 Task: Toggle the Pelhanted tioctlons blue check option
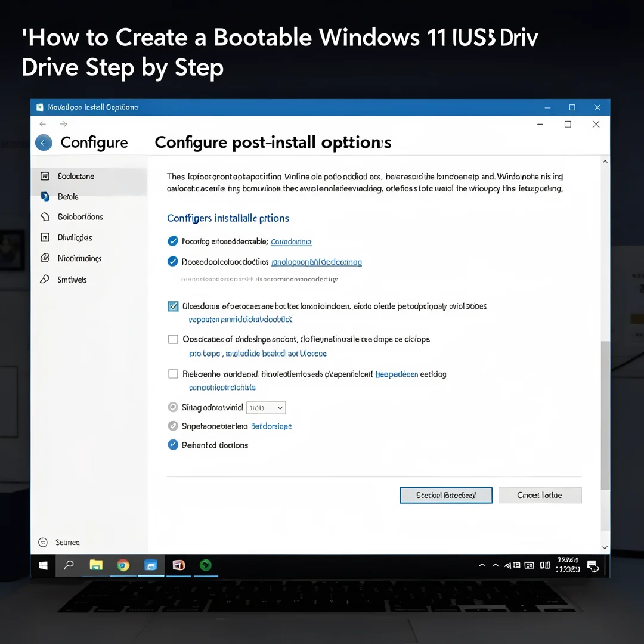click(x=173, y=445)
